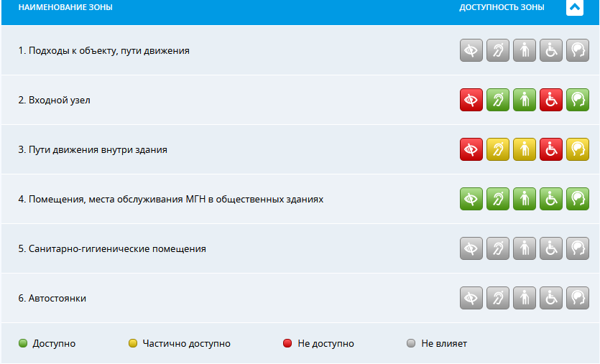Click the green 'Доступно' legend dot
Viewport: 600px width, 364px height.
pos(23,343)
